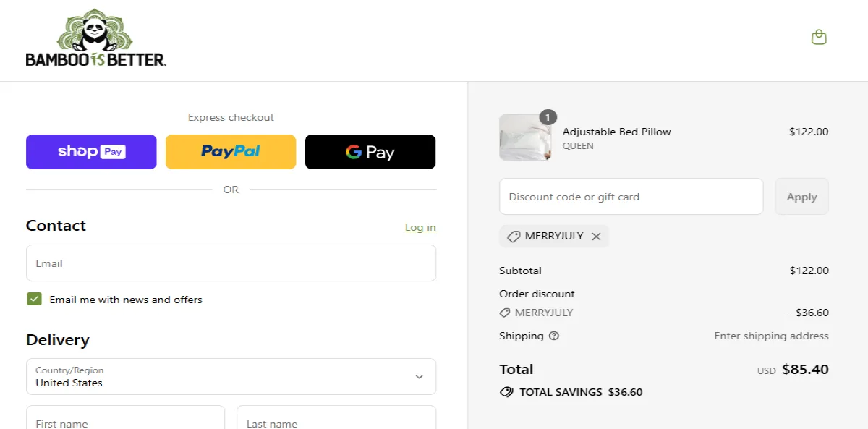Click the Adjustable Bed Pillow product thumbnail
Screen dimensions: 868x429
(x=525, y=137)
